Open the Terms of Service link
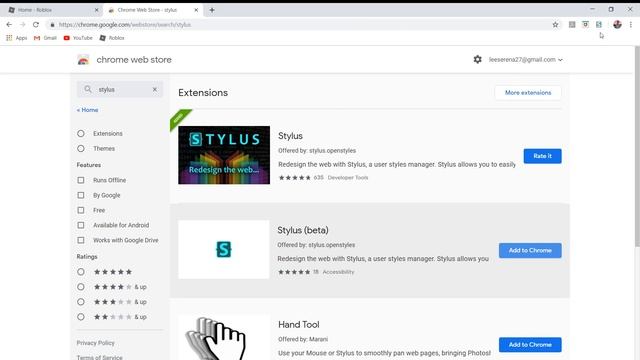The width and height of the screenshot is (640, 360). point(100,357)
